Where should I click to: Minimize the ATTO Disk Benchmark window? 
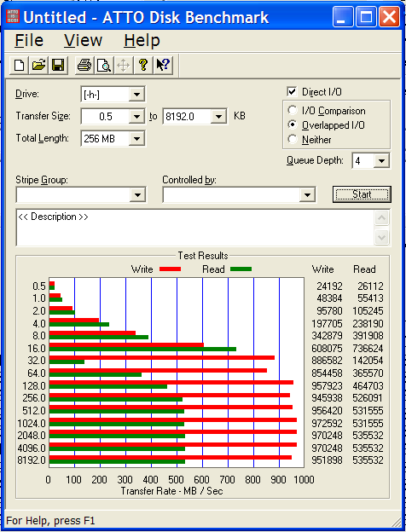pos(343,17)
